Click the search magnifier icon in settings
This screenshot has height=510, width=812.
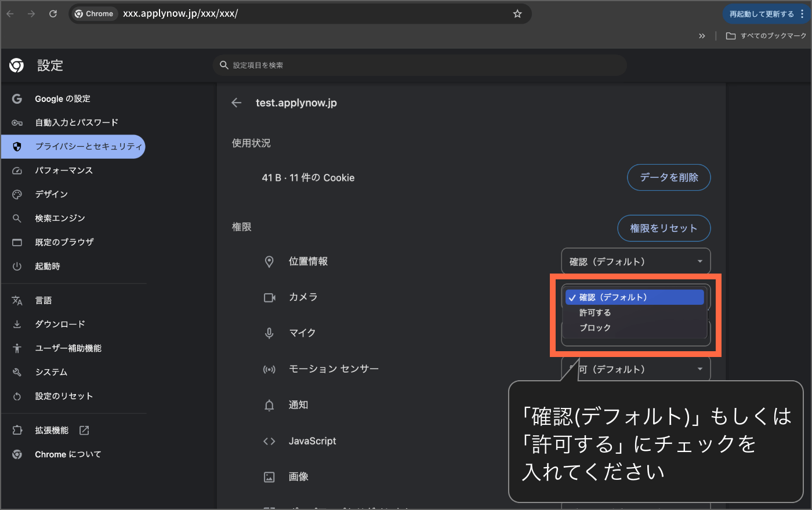pos(224,65)
